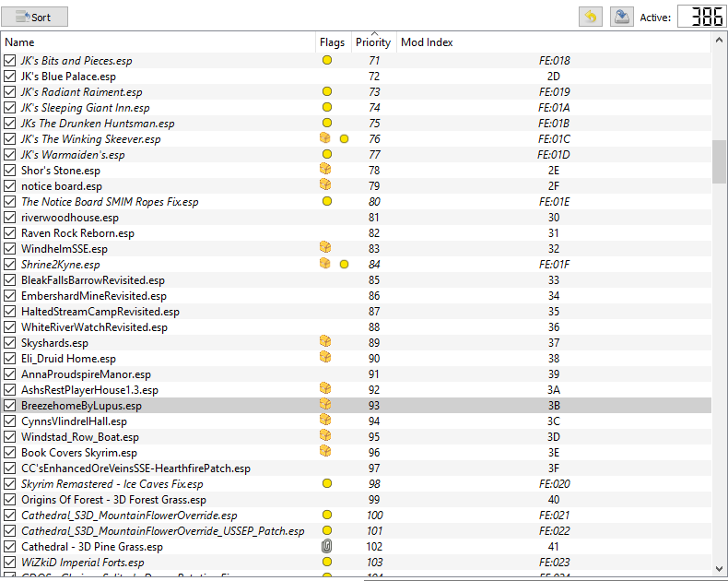Click archive box icon for WindhelmSSE.esp
Image resolution: width=728 pixels, height=581 pixels.
click(325, 248)
